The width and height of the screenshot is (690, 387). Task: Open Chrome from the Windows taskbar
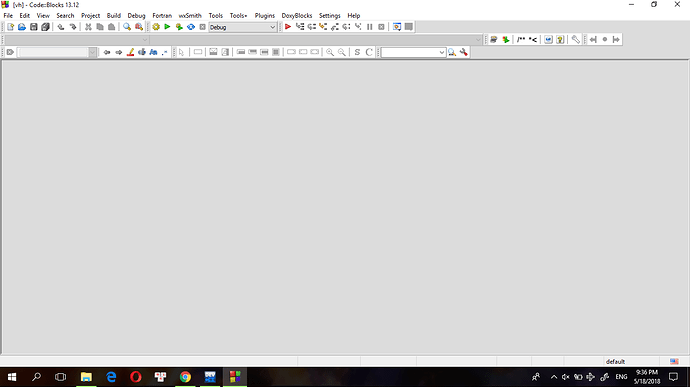185,377
